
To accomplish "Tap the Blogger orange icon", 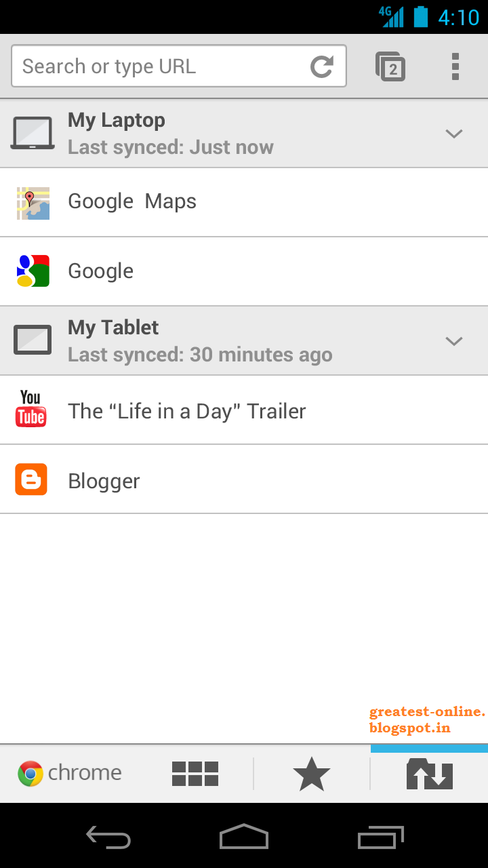I will tap(31, 479).
